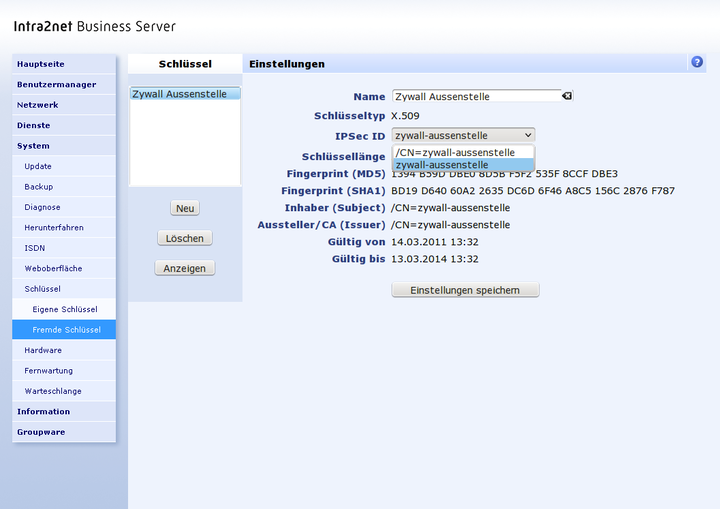Go to the Netzwerk section
Image resolution: width=720 pixels, height=509 pixels.
coord(64,105)
